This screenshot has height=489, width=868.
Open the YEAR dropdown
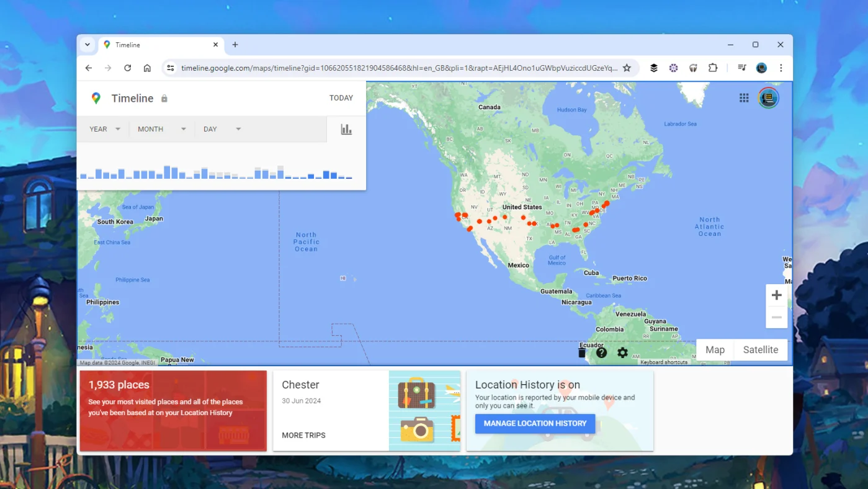[104, 129]
